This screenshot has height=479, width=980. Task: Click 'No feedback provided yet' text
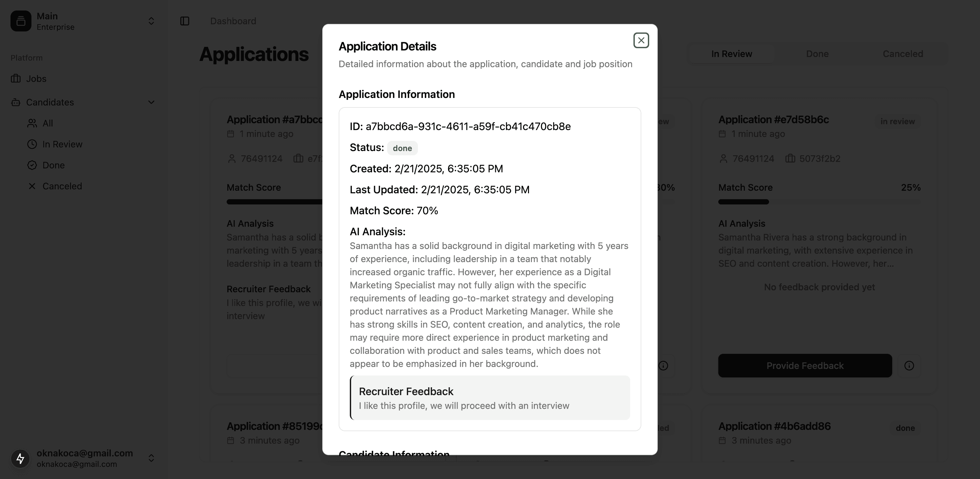click(x=820, y=287)
